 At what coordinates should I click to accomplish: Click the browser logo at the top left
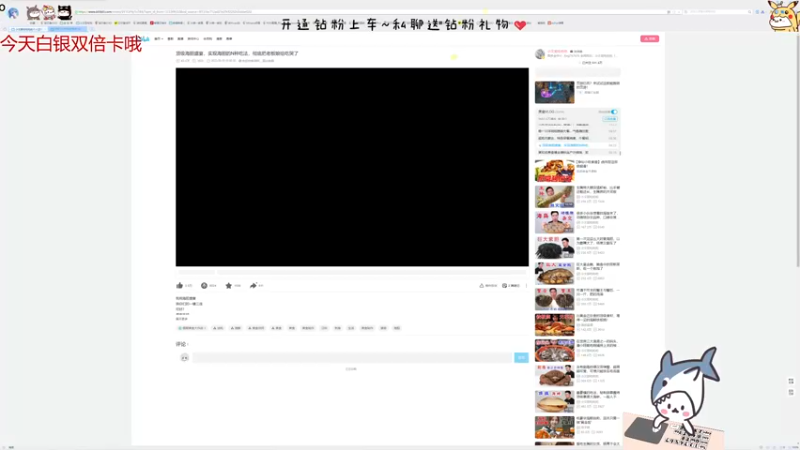pos(13,13)
